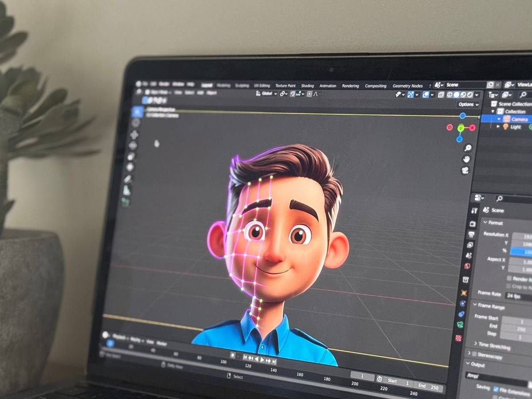Switch to the Animation workspace tab
The height and width of the screenshot is (399, 532).
point(328,86)
